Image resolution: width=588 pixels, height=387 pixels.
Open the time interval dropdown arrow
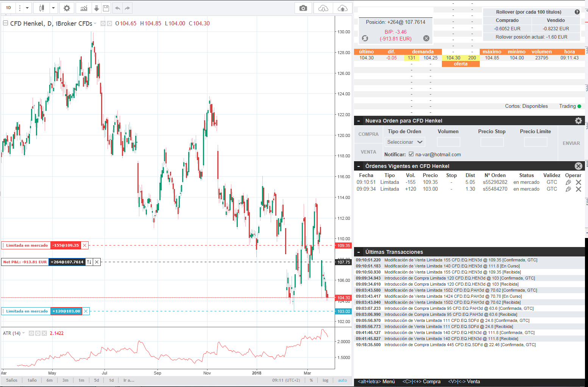click(27, 8)
